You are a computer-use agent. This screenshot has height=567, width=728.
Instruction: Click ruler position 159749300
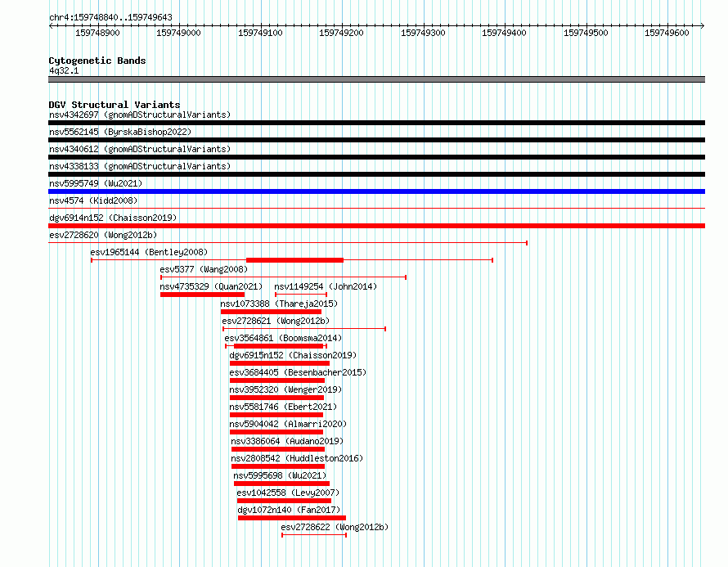tap(424, 33)
